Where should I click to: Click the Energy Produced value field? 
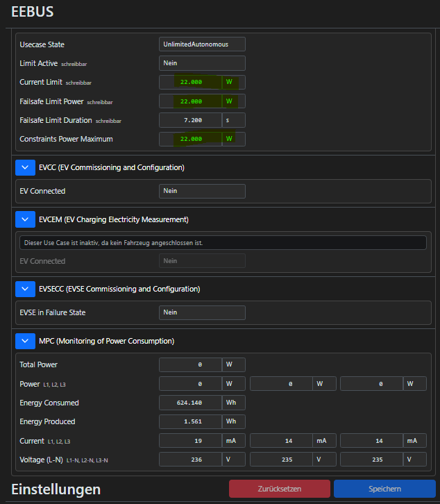pos(190,421)
